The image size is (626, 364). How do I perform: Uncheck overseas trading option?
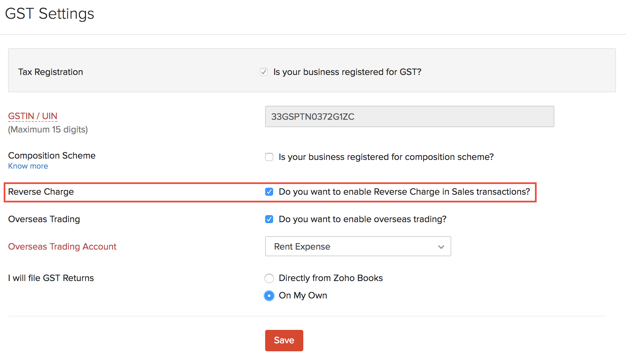(x=269, y=219)
